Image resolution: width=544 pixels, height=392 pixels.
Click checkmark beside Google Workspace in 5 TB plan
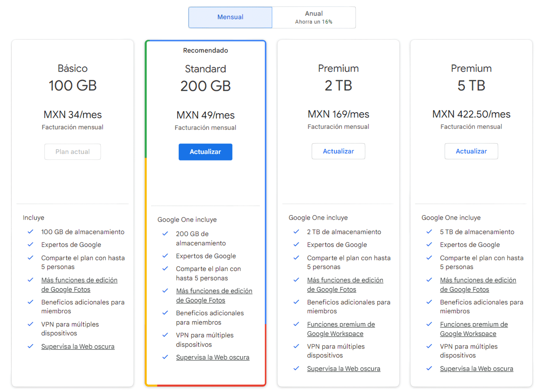(429, 324)
